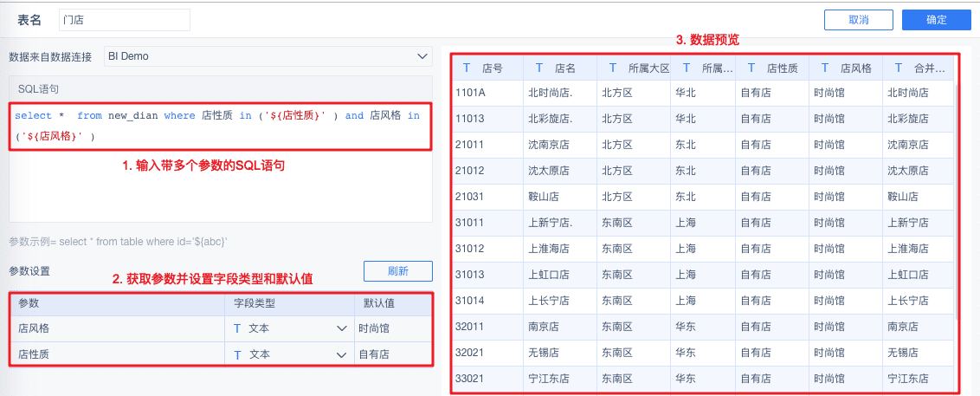The height and width of the screenshot is (396, 980).
Task: Select the 店名 column header
Action: 560,68
